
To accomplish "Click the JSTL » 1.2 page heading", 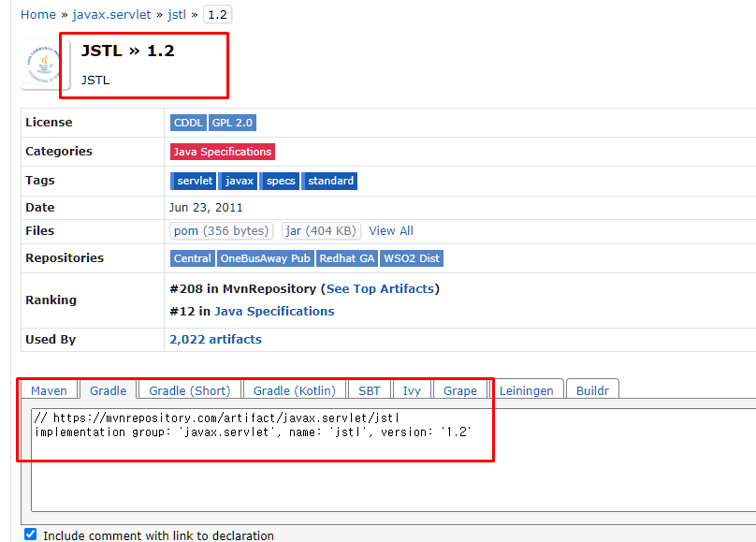I will coord(128,51).
